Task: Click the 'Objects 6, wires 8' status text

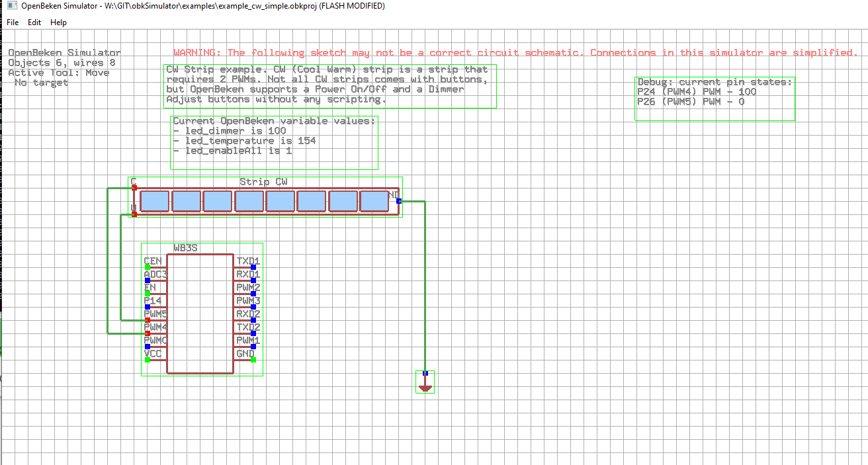Action: (x=62, y=63)
